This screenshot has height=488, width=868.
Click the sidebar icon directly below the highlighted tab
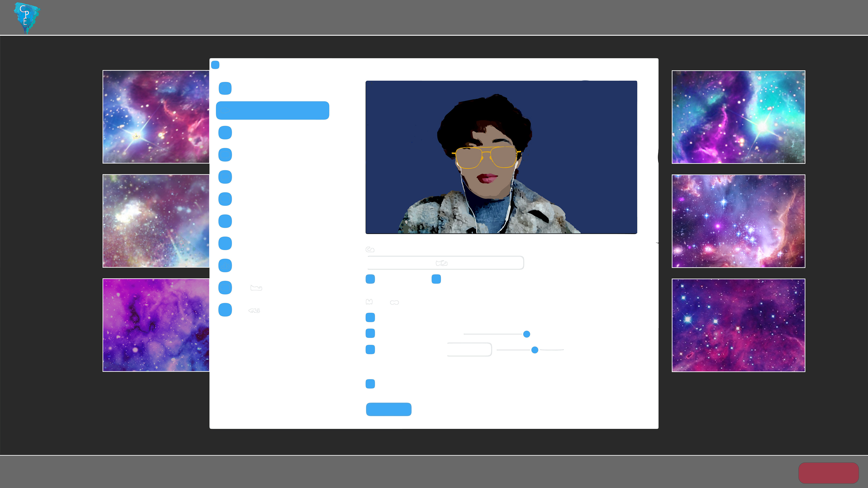tap(225, 133)
